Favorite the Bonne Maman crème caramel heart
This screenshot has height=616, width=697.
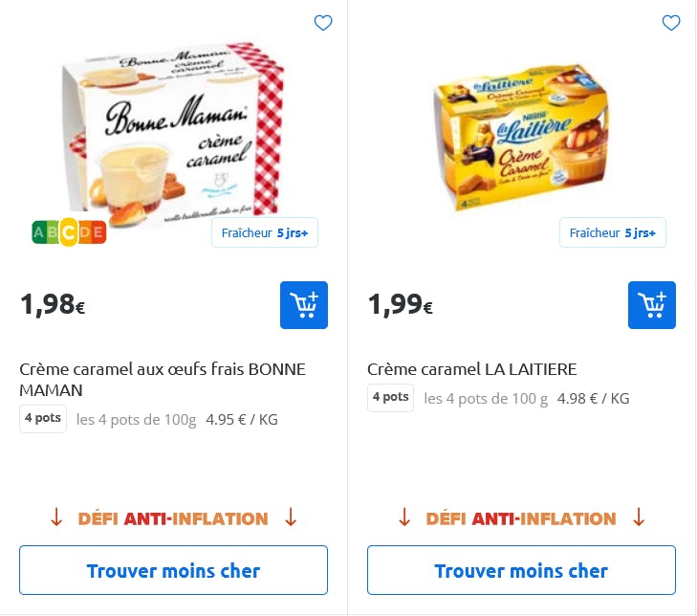(x=323, y=23)
